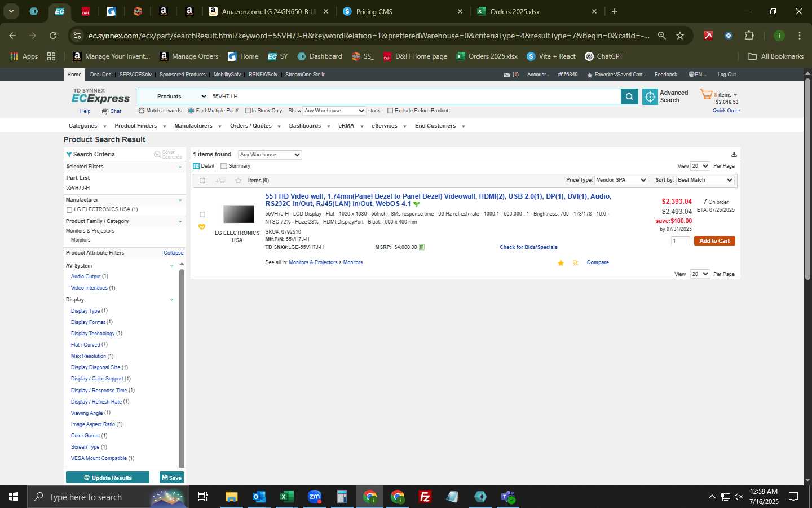Tick Exclude Refurb Product checkbox
This screenshot has width=812, height=508.
click(390, 111)
